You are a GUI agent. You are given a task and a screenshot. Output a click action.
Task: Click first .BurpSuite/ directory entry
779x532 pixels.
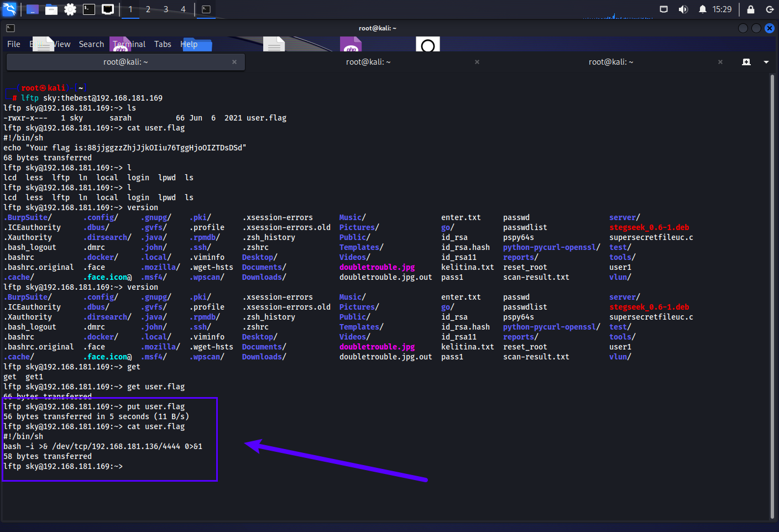pyautogui.click(x=28, y=217)
